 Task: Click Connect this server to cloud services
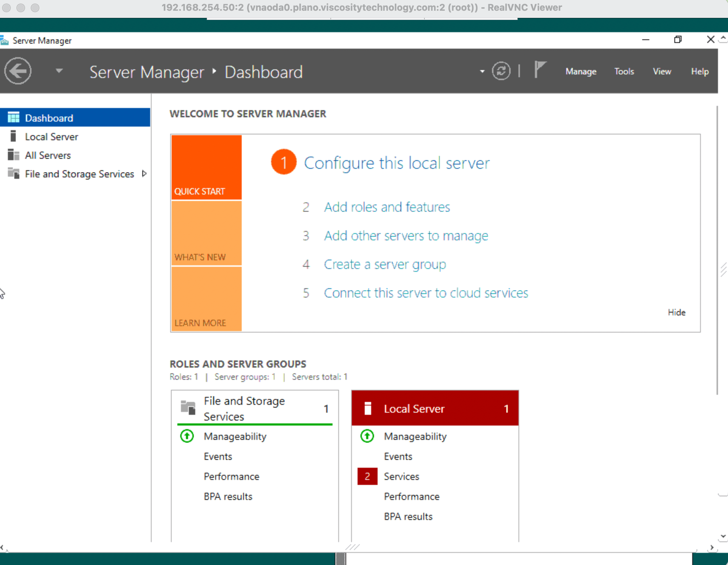pyautogui.click(x=426, y=293)
